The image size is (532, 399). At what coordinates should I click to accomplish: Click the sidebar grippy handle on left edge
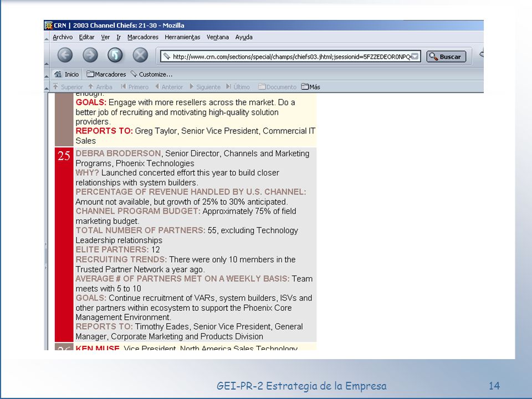click(46, 256)
